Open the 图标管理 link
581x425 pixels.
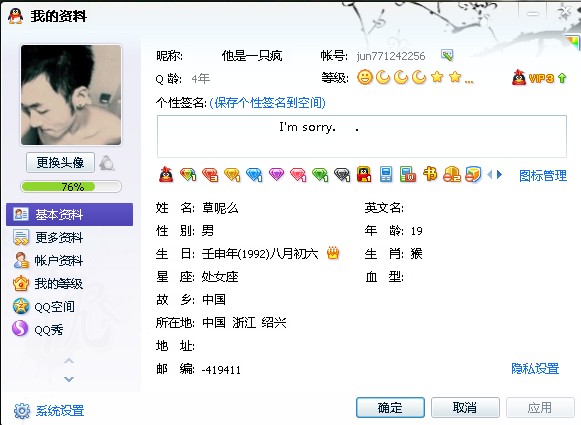543,175
